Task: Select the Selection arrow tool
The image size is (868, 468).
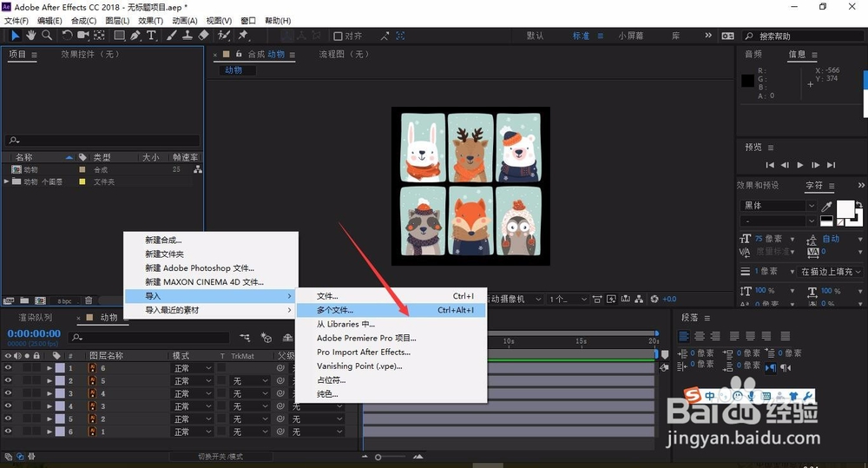Action: [x=15, y=36]
